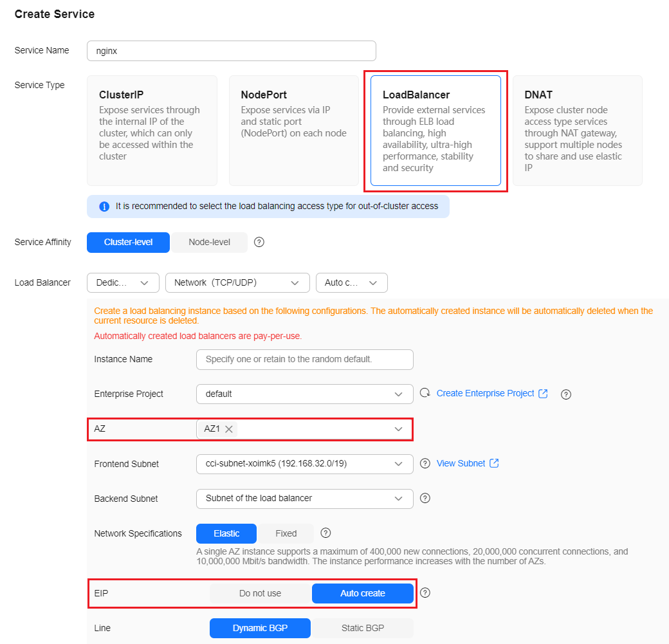Switch Line to Static BGP
Image resolution: width=669 pixels, height=644 pixels.
click(x=363, y=628)
